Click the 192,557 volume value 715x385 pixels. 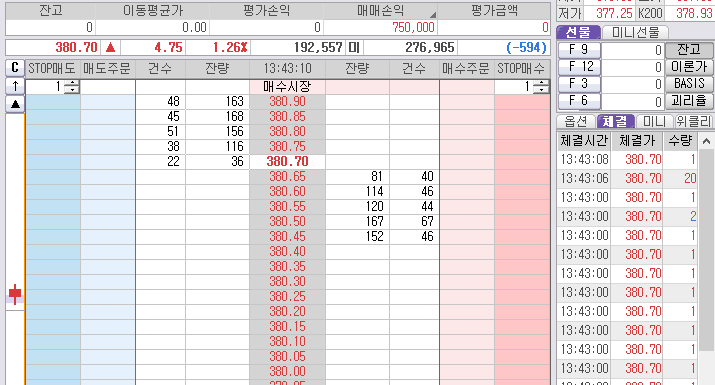(317, 47)
